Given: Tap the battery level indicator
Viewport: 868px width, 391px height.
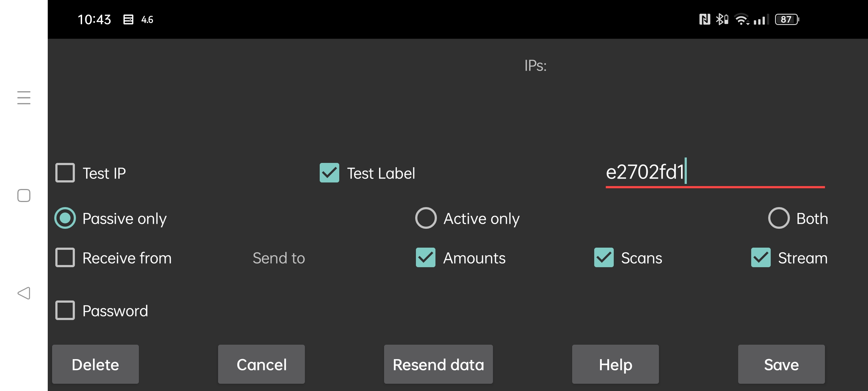Looking at the screenshot, I should (x=787, y=19).
